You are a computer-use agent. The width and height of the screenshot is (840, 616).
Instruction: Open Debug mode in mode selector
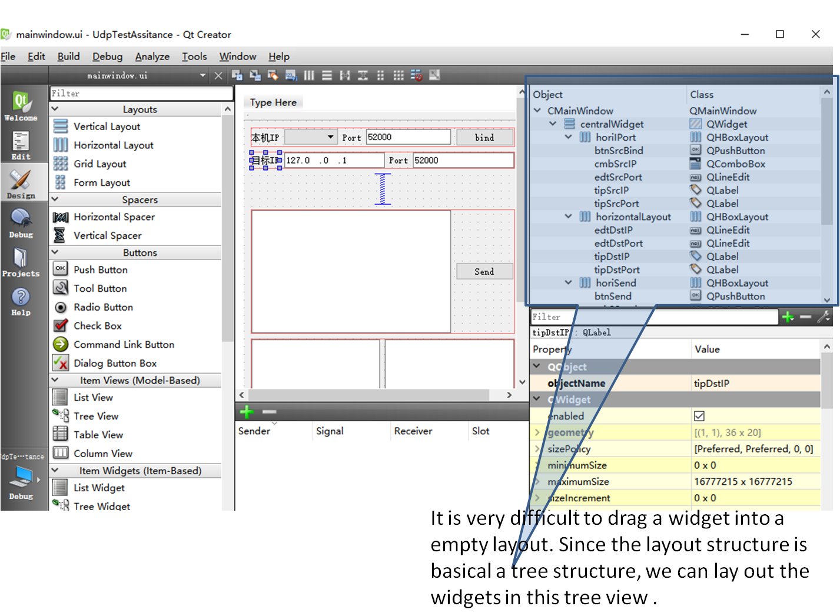pos(21,223)
